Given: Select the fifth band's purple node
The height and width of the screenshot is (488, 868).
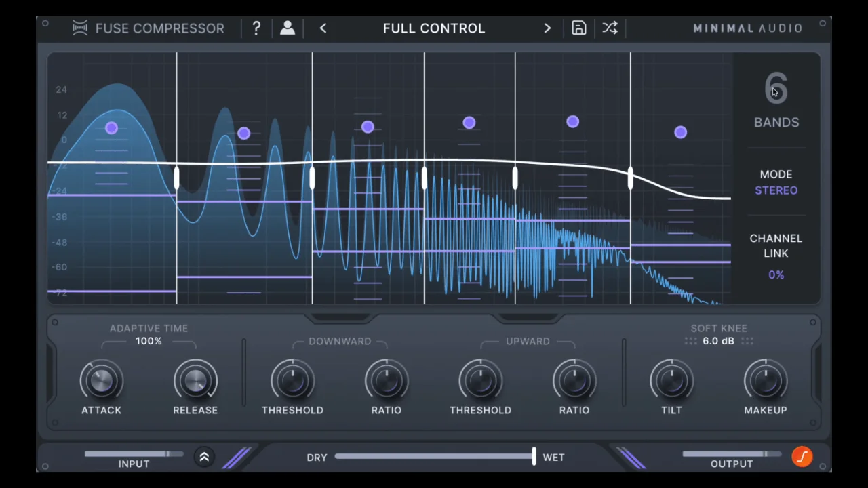Looking at the screenshot, I should (573, 122).
